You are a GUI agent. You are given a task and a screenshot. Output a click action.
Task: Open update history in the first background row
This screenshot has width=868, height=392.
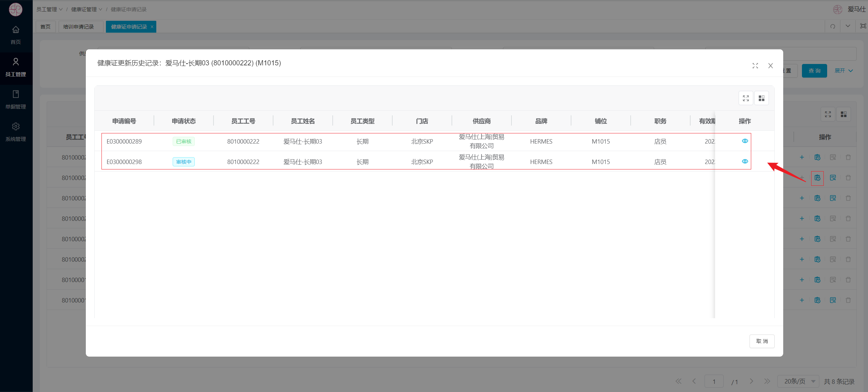pyautogui.click(x=817, y=157)
